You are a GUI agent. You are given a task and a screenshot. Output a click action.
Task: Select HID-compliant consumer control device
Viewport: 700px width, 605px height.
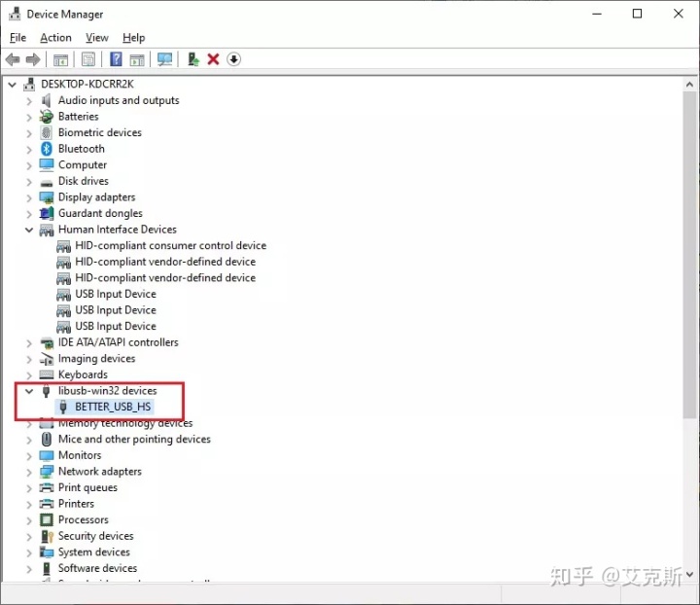coord(170,245)
